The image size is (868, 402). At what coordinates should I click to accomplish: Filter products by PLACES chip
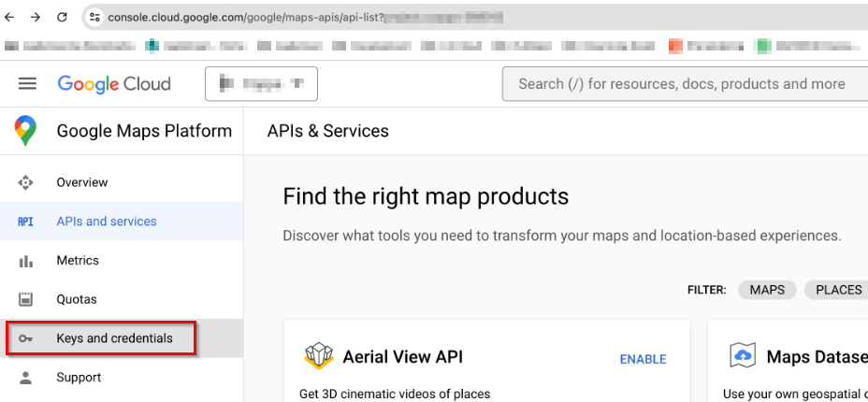tap(838, 290)
